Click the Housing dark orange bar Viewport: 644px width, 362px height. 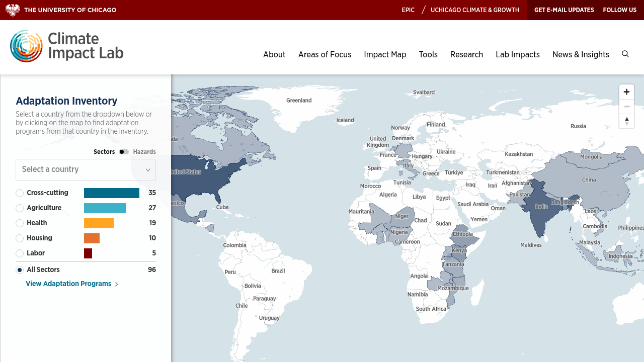[92, 238]
